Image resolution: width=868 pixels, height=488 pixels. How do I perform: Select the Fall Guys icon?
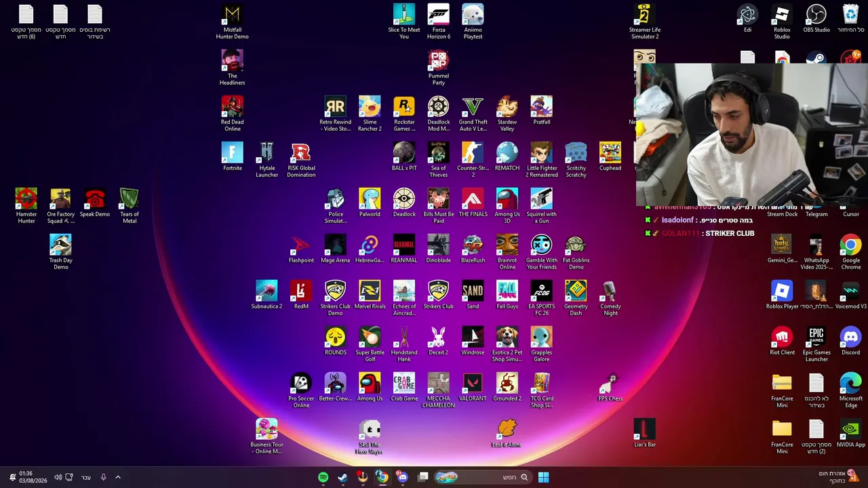pos(507,295)
